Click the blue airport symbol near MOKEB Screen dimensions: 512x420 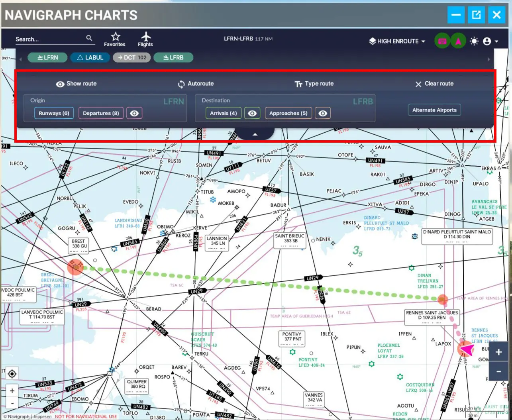tap(213, 199)
